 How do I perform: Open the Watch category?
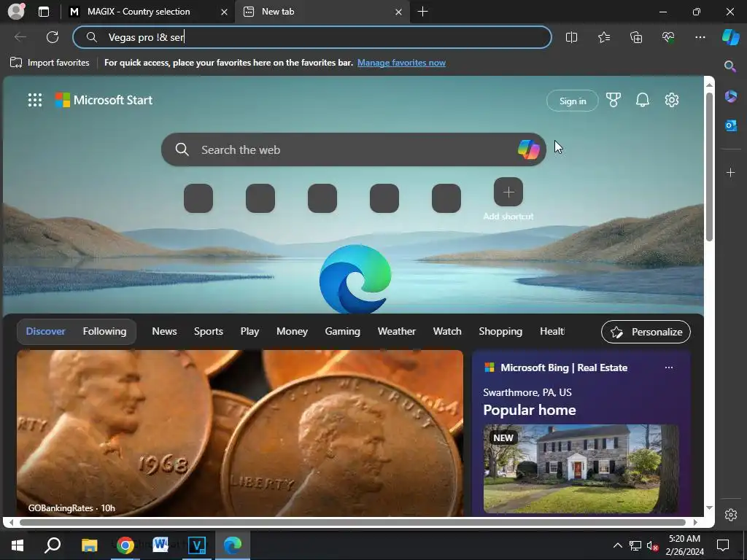(447, 332)
